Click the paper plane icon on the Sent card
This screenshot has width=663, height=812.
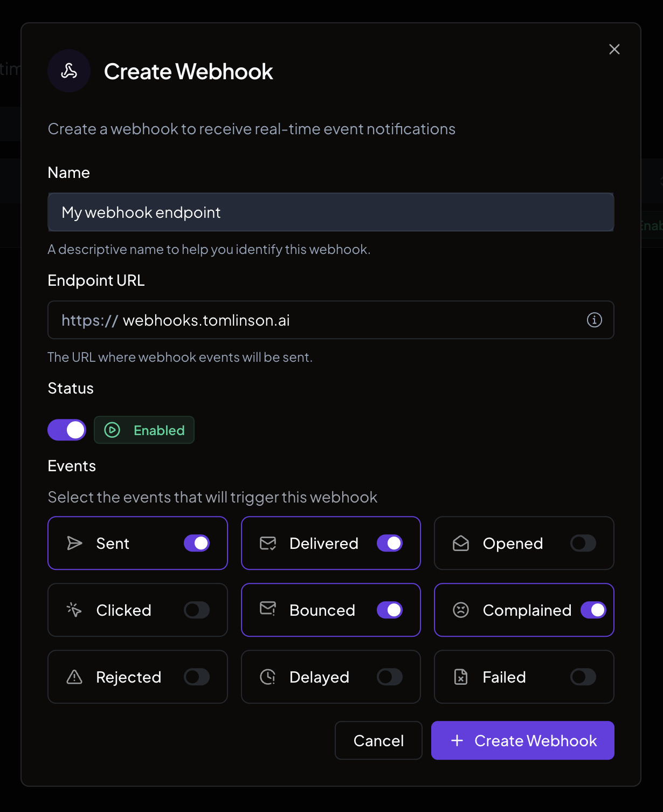coord(74,543)
